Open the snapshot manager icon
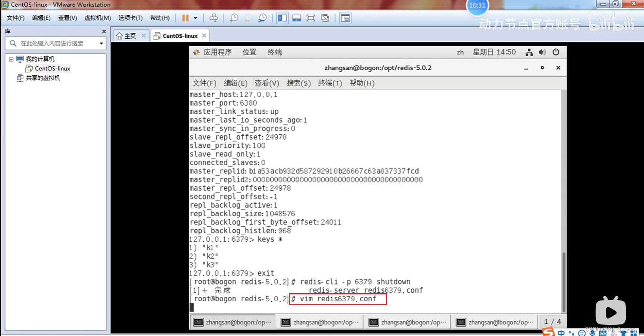The image size is (644, 336). point(262,18)
